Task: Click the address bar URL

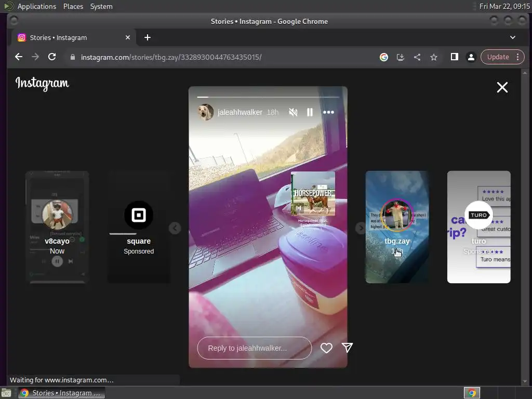Action: pyautogui.click(x=171, y=57)
